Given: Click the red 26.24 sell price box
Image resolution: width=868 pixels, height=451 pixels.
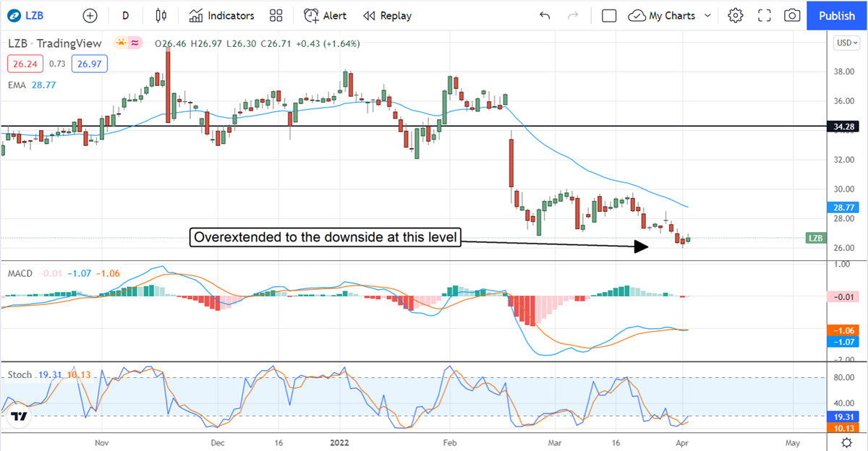Looking at the screenshot, I should click(24, 64).
